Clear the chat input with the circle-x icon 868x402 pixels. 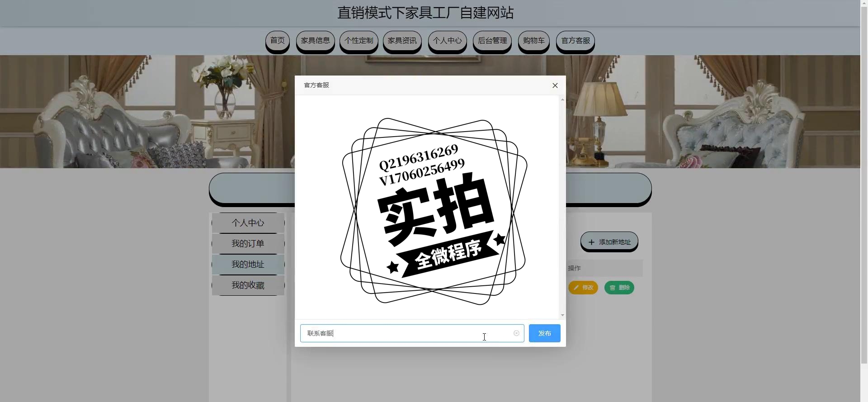point(516,333)
